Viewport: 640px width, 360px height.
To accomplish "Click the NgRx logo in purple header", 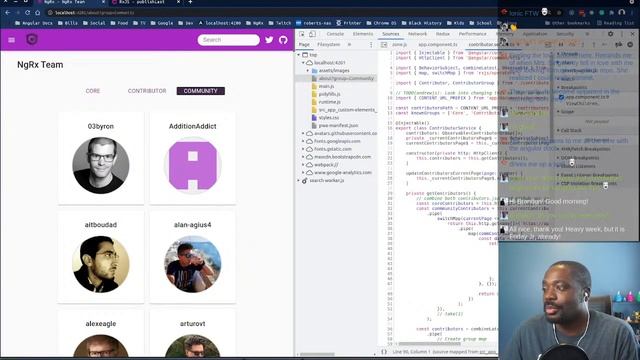I will tap(32, 39).
